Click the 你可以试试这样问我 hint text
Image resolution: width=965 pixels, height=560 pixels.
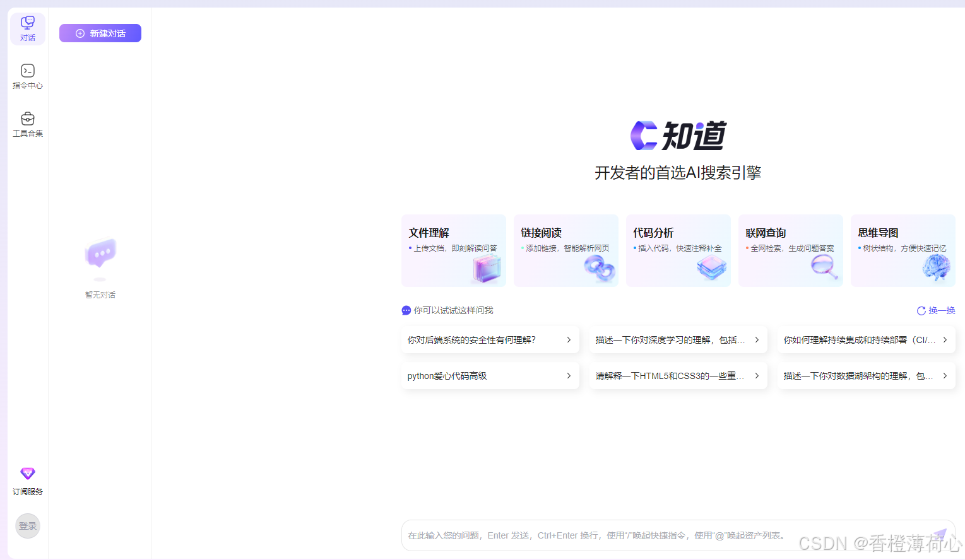(454, 310)
